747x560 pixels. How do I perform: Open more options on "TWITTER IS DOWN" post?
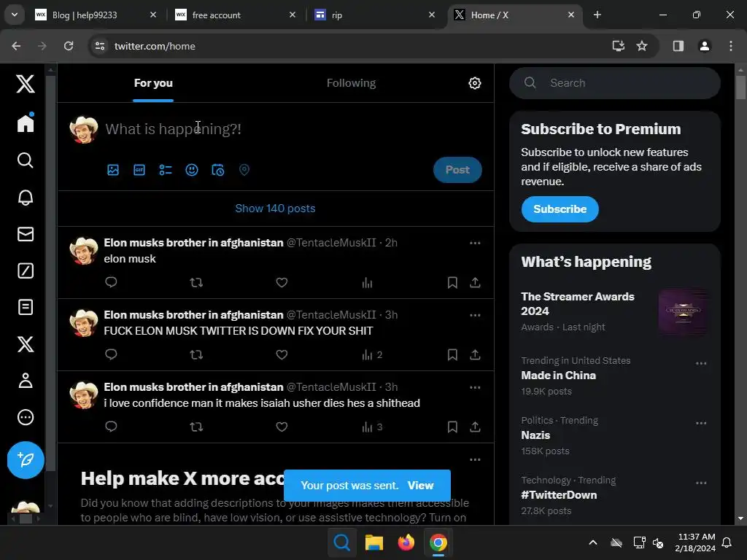[x=475, y=315]
